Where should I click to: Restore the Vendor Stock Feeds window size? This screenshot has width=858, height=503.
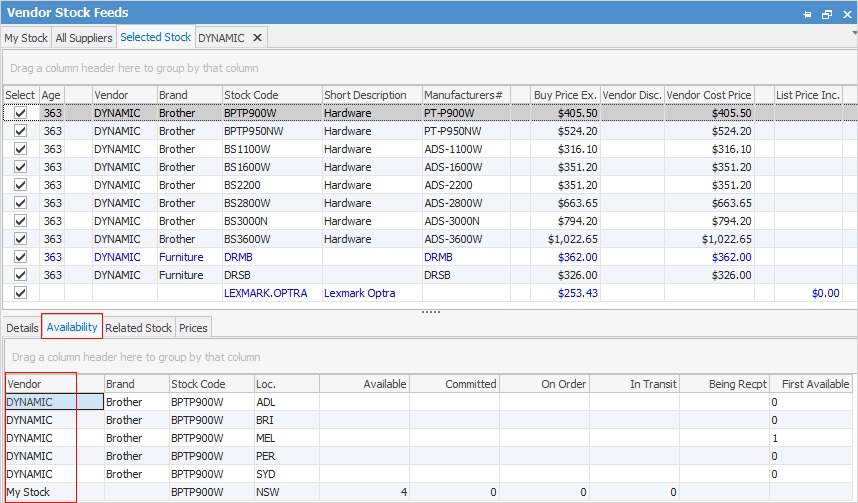click(827, 14)
